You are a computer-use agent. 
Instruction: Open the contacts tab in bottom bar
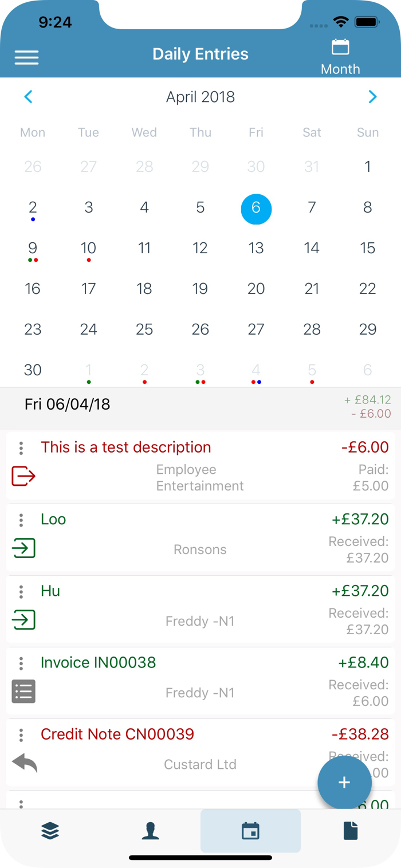click(150, 831)
